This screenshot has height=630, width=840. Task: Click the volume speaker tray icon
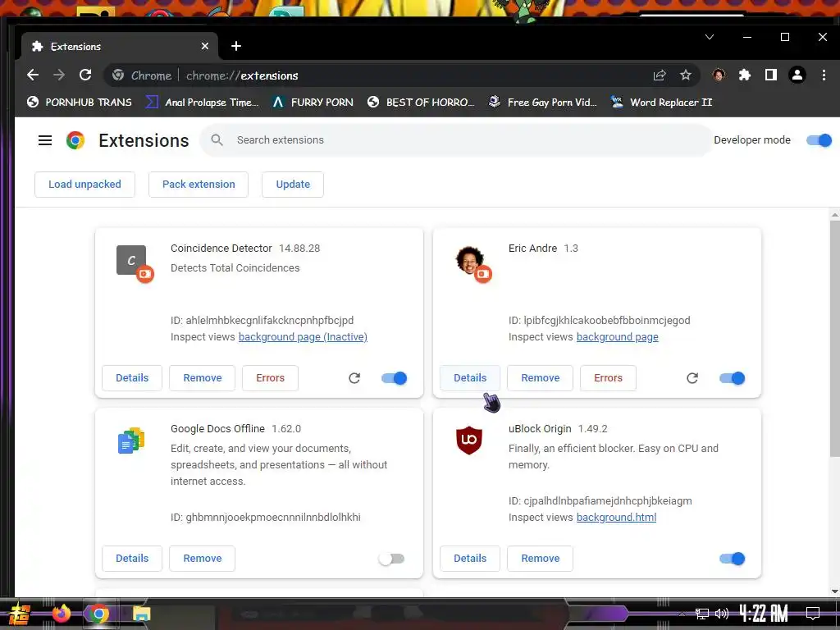(x=722, y=614)
